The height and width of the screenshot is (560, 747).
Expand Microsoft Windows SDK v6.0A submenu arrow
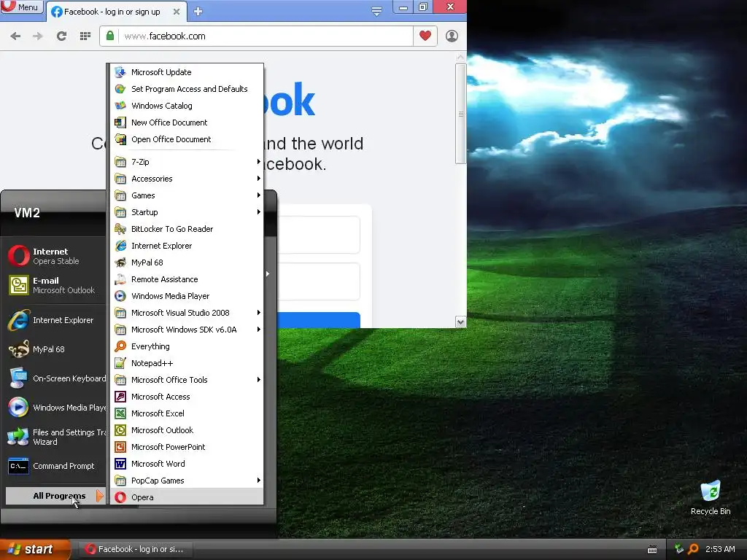[259, 330]
